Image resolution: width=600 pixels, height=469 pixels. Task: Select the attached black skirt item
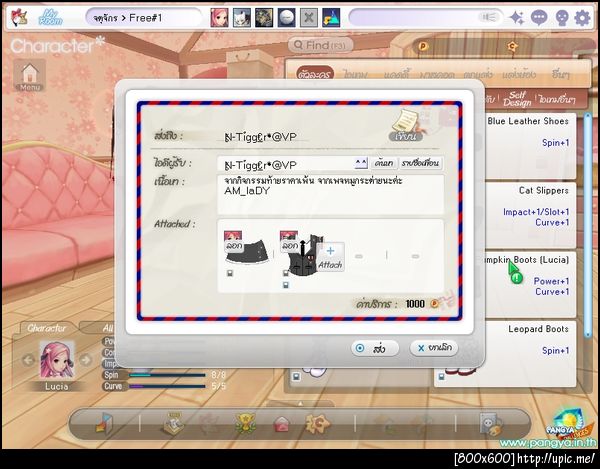point(247,252)
